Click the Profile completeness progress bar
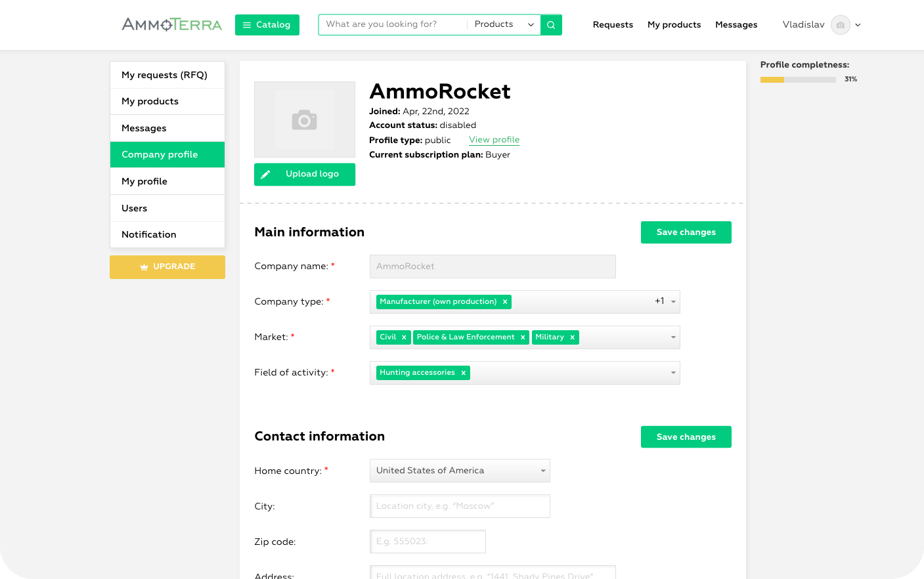Image resolution: width=924 pixels, height=579 pixels. point(798,79)
